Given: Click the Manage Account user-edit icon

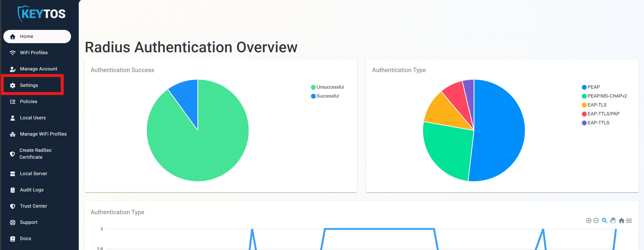Looking at the screenshot, I should 12,69.
